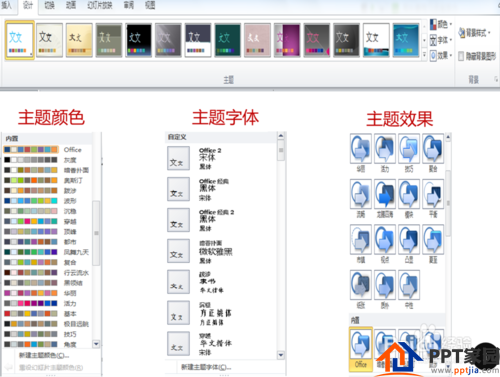Select the Office 经典 2 font scheme
Image resolution: width=500 pixels, height=377 pixels.
(221, 220)
